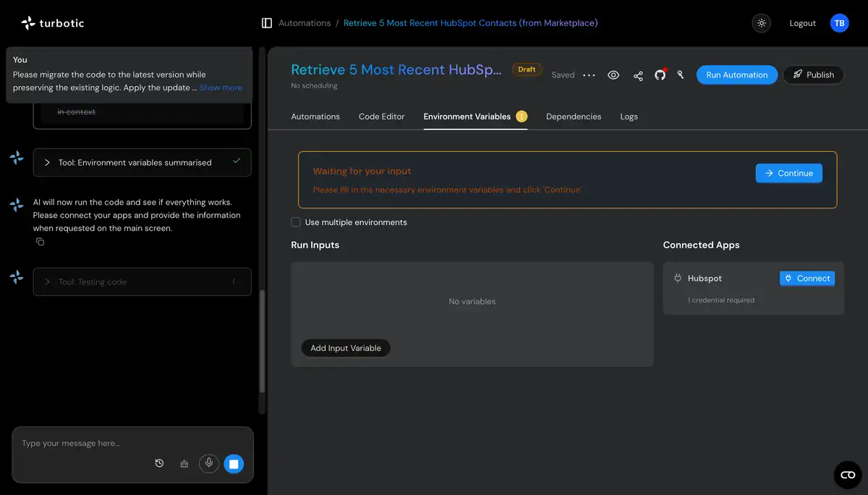Image resolution: width=868 pixels, height=495 pixels.
Task: Open the share icon next to GitHub
Action: click(x=638, y=75)
